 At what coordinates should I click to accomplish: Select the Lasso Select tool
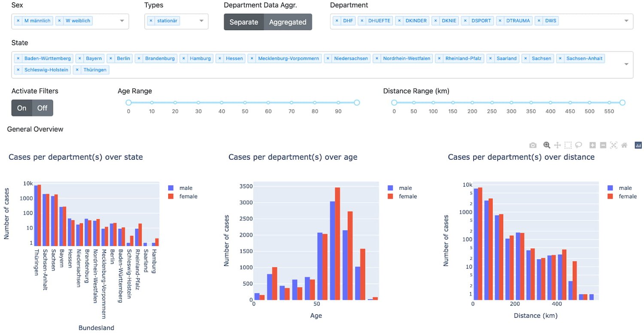pos(578,145)
